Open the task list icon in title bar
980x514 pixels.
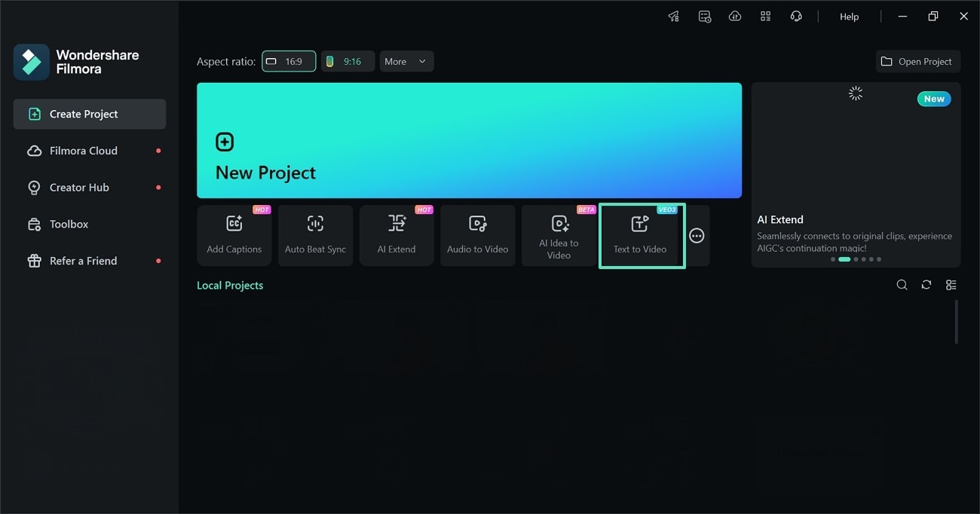coord(705,17)
